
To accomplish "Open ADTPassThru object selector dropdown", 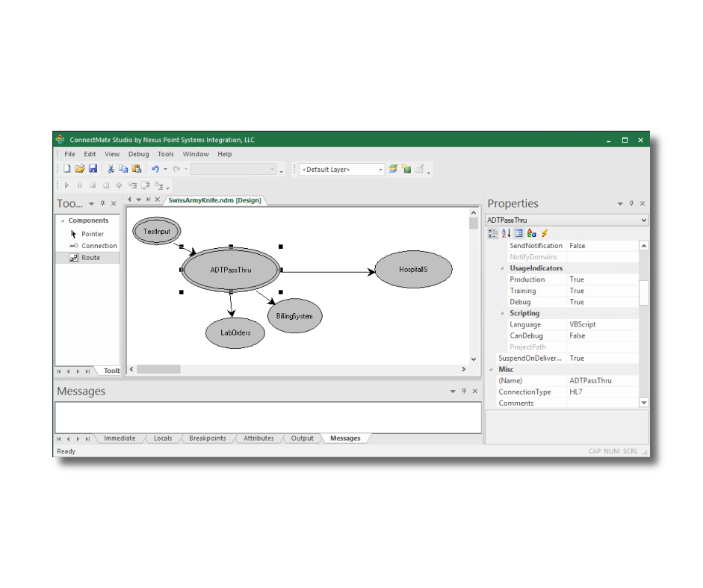I will [644, 220].
